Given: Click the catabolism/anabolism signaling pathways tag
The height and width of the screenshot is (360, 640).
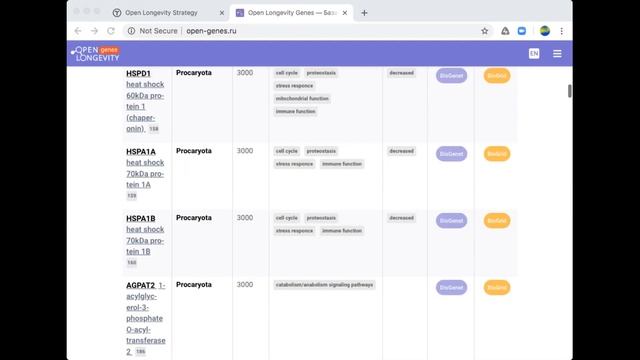Looking at the screenshot, I should [x=324, y=284].
